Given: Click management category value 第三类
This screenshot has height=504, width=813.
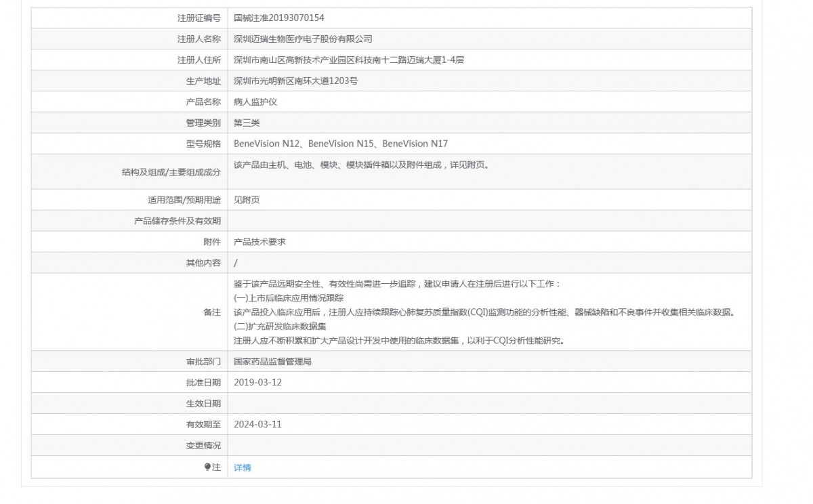Looking at the screenshot, I should 247,123.
